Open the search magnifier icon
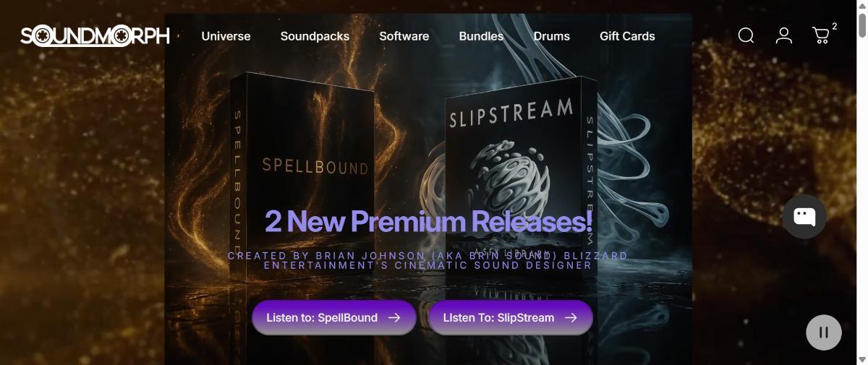This screenshot has height=365, width=868. [x=746, y=35]
